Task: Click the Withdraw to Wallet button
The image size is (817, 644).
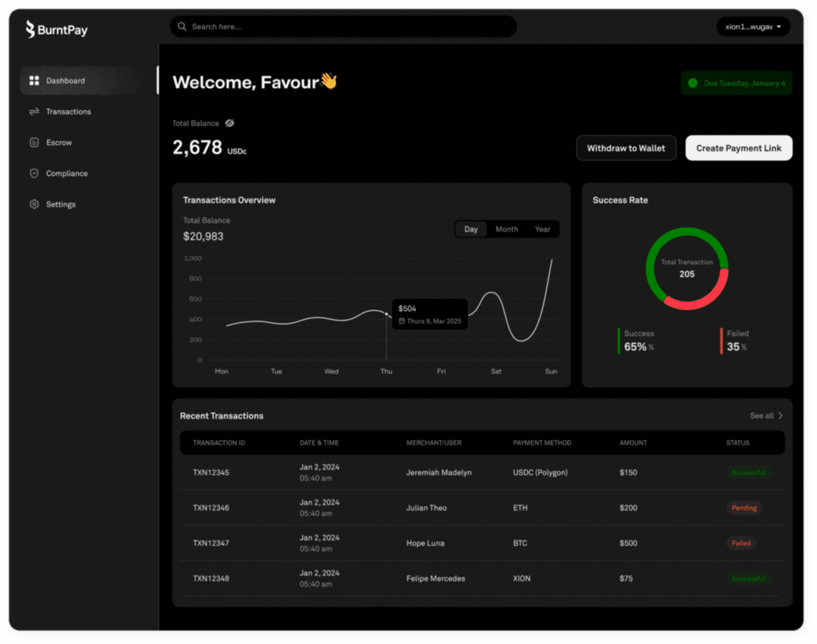Action: (x=626, y=148)
